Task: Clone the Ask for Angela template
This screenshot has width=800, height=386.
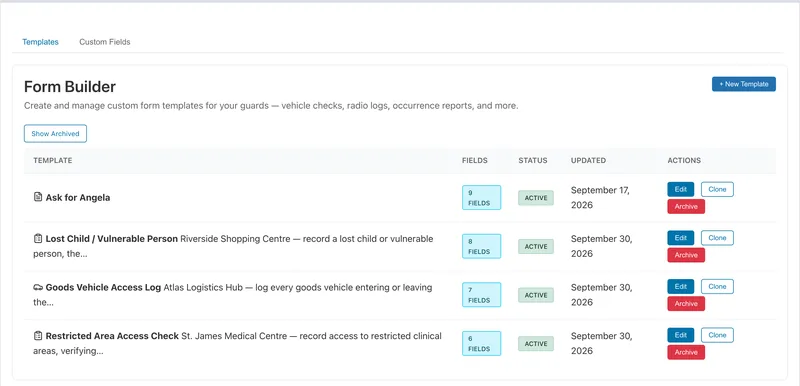Action: coord(717,189)
